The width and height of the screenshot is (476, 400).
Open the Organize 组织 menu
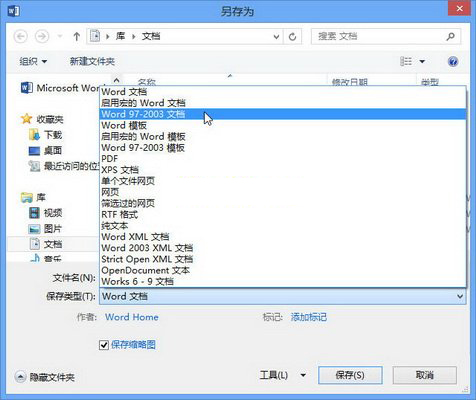(x=33, y=61)
